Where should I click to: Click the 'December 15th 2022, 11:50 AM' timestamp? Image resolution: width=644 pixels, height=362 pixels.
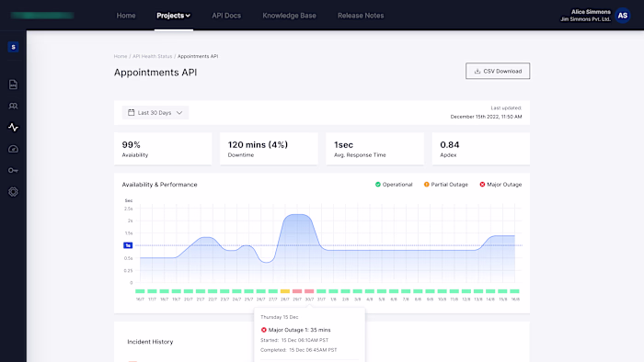487,117
